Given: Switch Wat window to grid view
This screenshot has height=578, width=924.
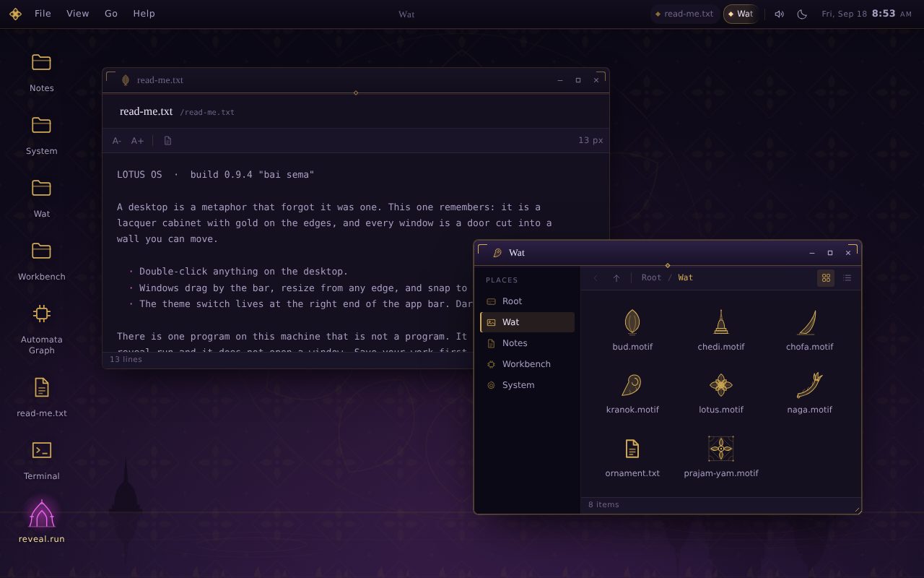Looking at the screenshot, I should point(826,277).
